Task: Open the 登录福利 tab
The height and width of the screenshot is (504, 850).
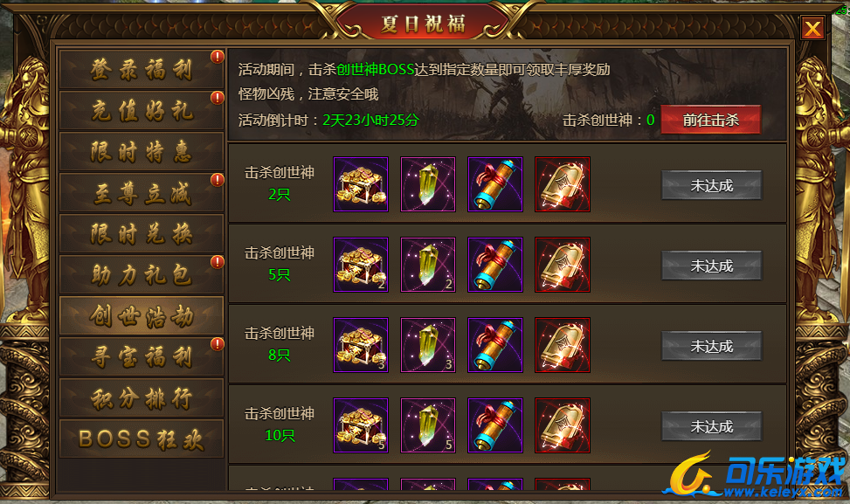Action: [x=141, y=69]
